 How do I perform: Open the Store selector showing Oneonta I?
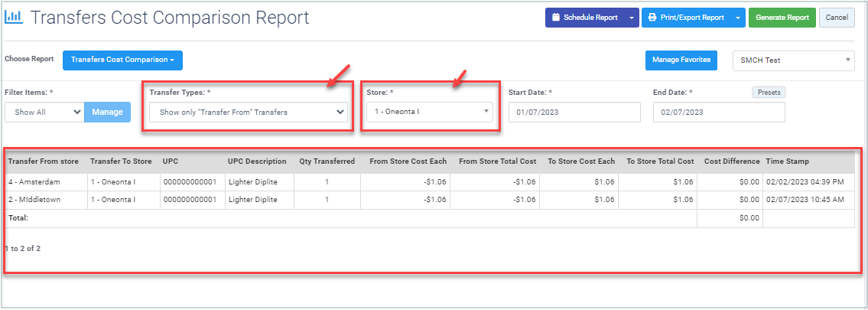tap(430, 112)
